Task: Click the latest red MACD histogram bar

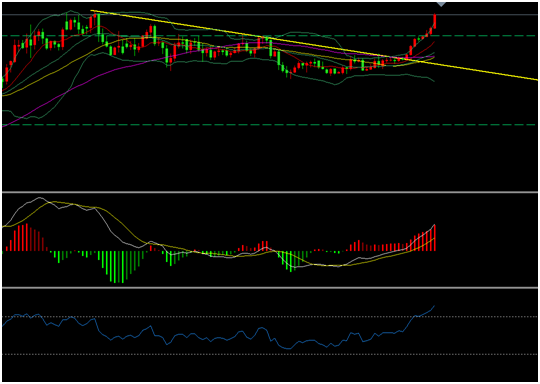Action: tap(435, 238)
